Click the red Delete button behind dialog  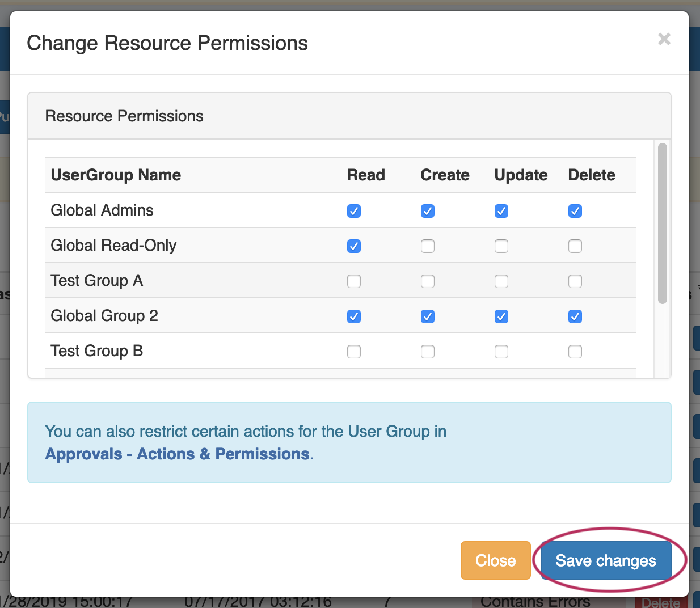pyautogui.click(x=661, y=602)
